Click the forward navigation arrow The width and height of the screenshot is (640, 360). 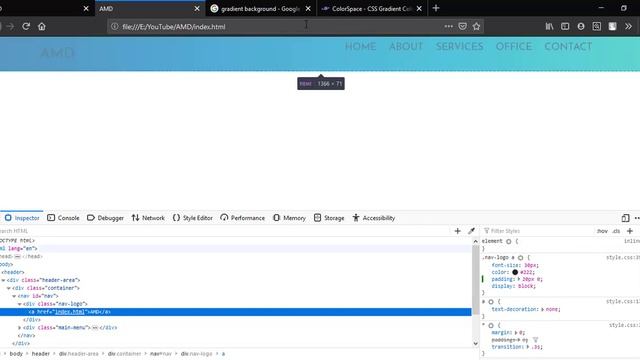10,27
